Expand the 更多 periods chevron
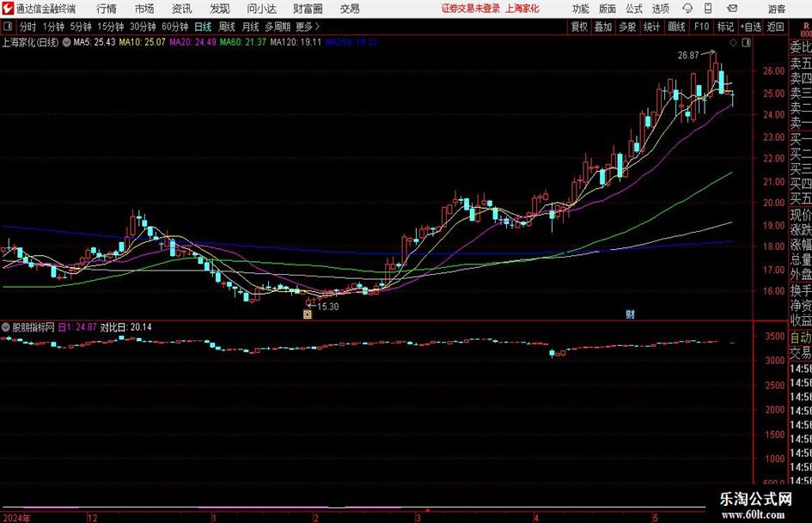 click(317, 27)
